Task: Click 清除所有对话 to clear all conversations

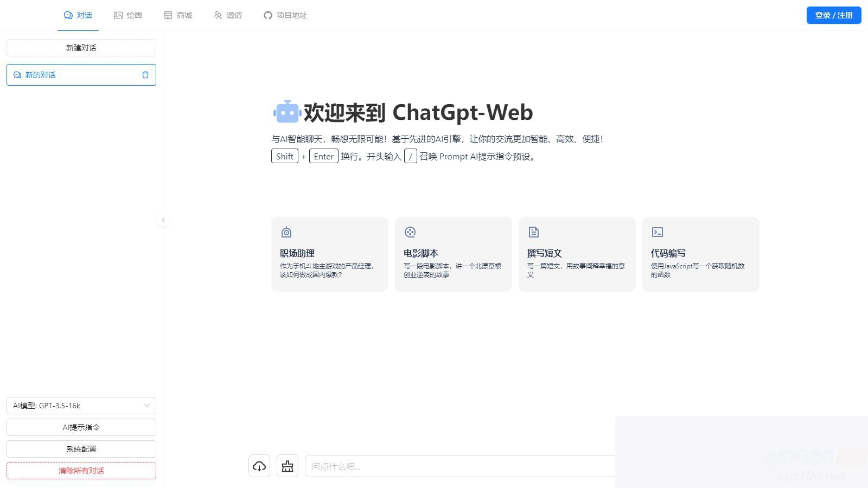Action: (81, 470)
